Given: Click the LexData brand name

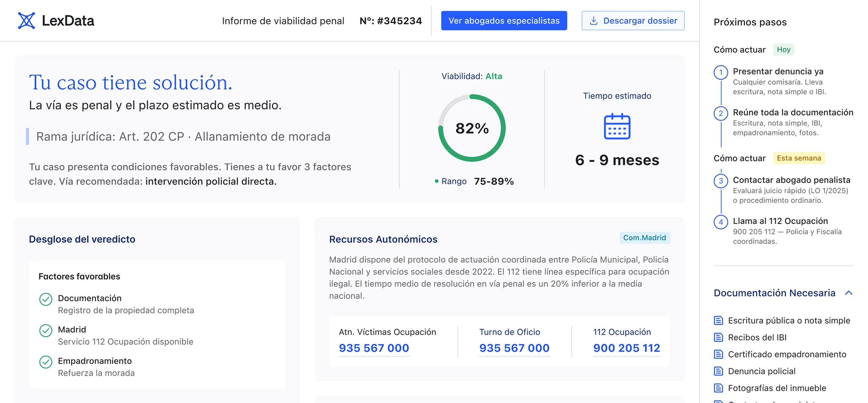Looking at the screenshot, I should (68, 21).
